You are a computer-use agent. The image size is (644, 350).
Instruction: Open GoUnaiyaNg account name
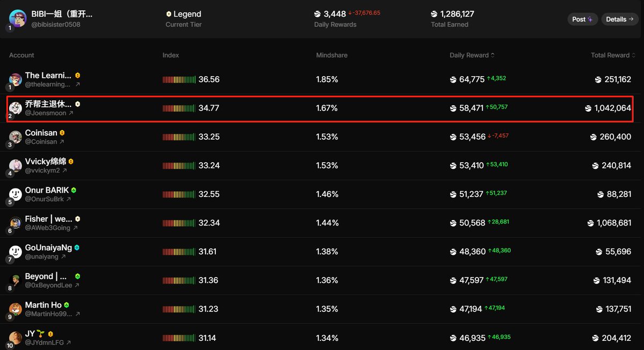pos(48,247)
